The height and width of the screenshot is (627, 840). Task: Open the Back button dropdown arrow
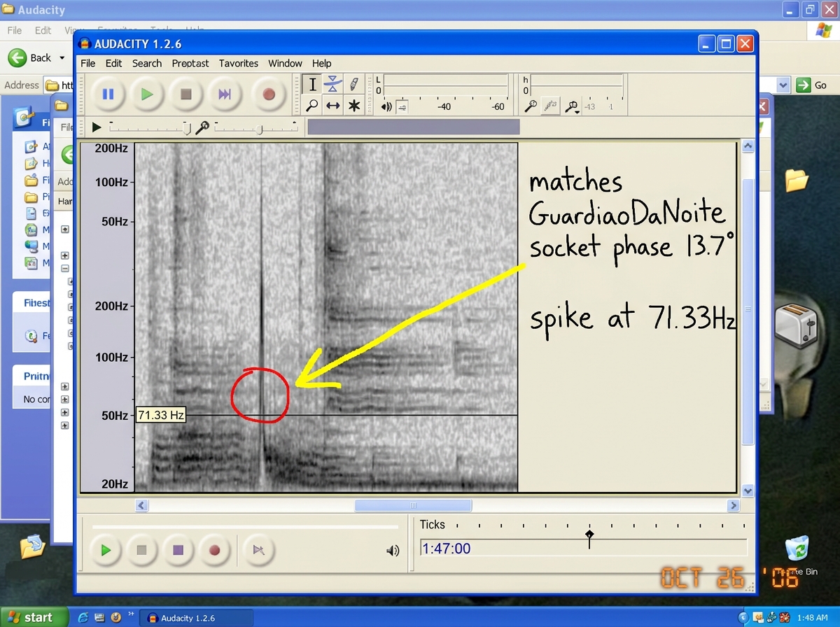(x=62, y=57)
